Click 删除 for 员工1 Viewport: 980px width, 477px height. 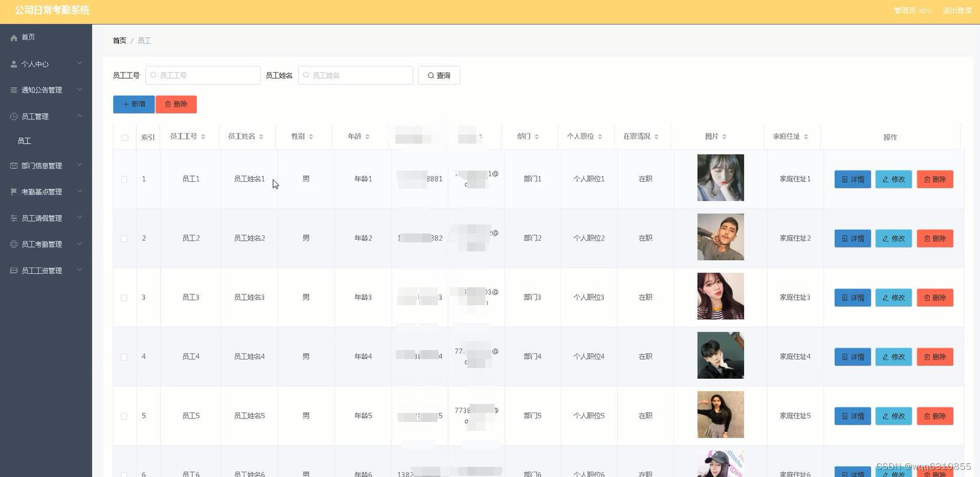tap(935, 180)
